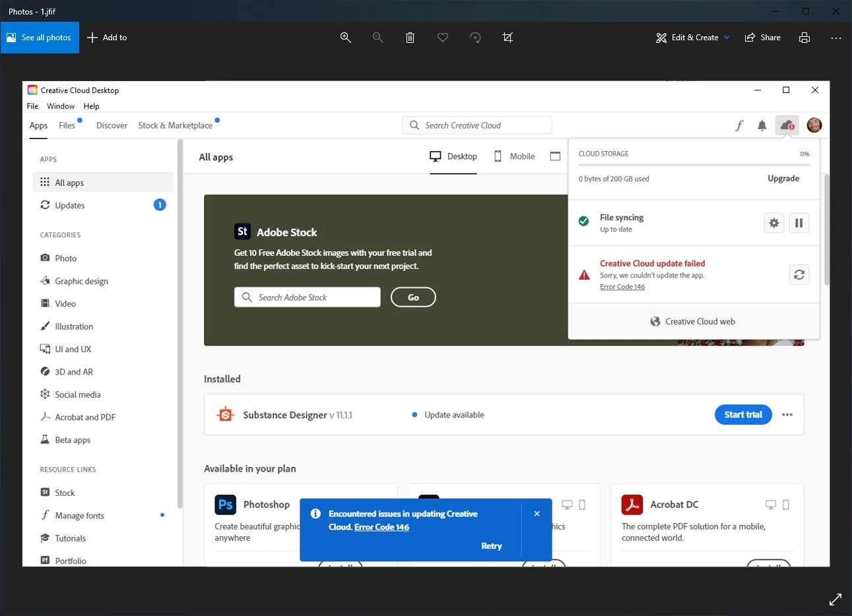Click See all photos button
This screenshot has height=616, width=852.
click(40, 38)
